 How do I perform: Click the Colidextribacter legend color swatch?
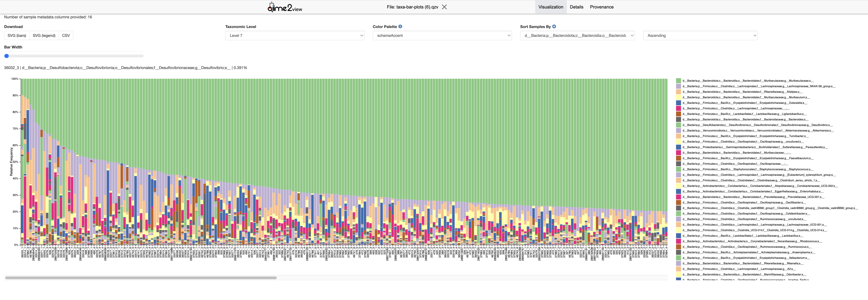678,214
